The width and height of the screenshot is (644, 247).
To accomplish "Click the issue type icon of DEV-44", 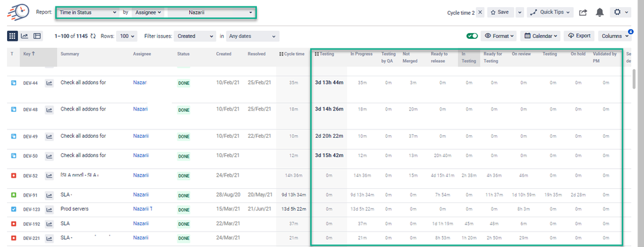I will click(x=14, y=83).
